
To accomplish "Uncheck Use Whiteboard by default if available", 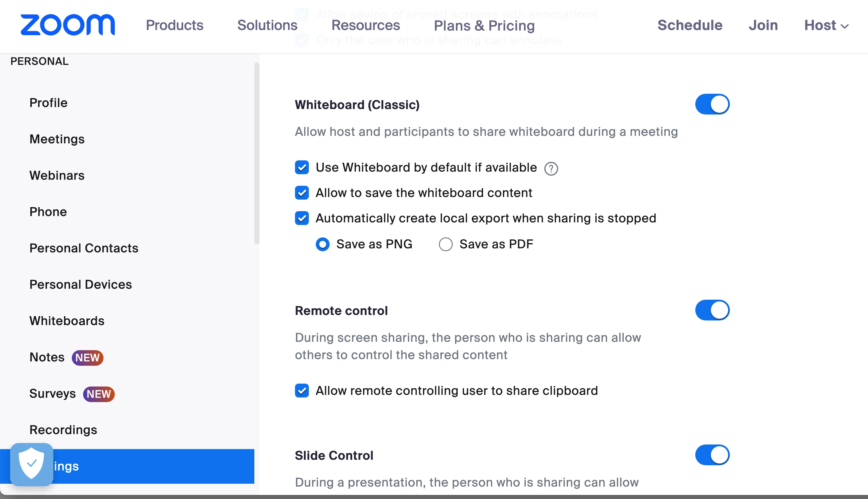I will pyautogui.click(x=302, y=168).
